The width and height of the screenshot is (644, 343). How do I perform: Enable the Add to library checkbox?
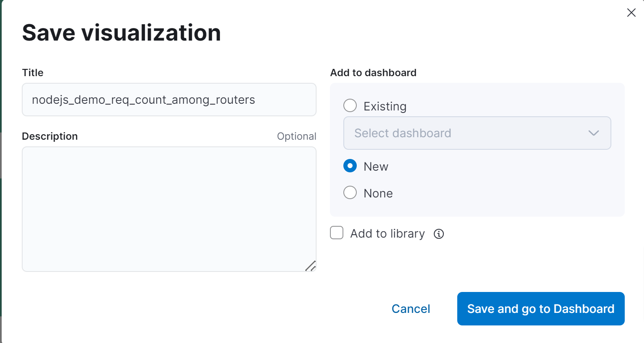pyautogui.click(x=337, y=233)
